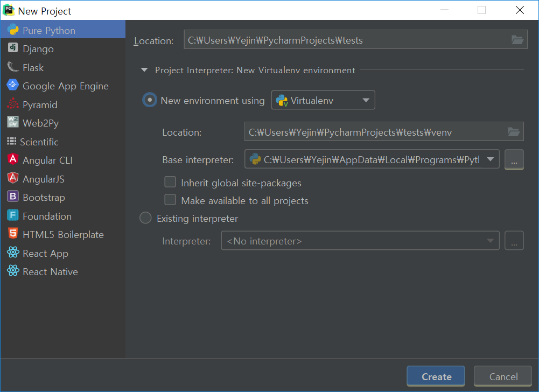Choose Django project type

(x=63, y=48)
